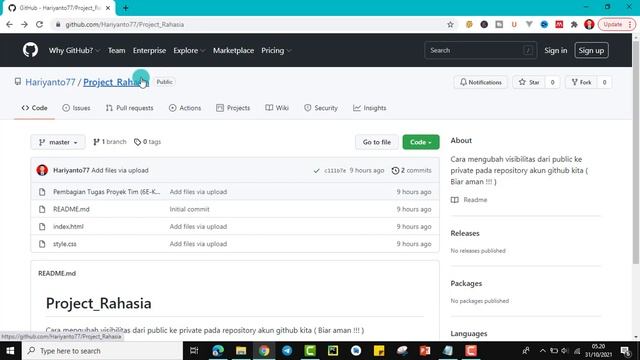This screenshot has height=360, width=640.
Task: Open Packages section heading
Action: coord(466,283)
